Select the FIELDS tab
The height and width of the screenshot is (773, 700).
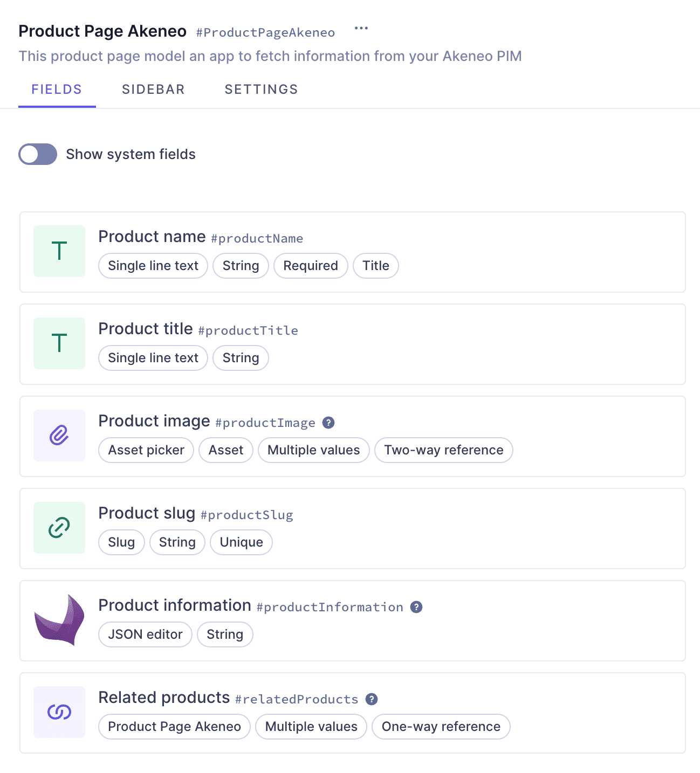point(56,89)
